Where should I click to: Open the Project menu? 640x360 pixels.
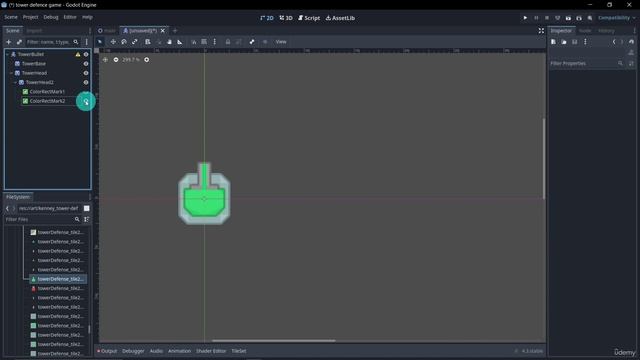point(31,17)
